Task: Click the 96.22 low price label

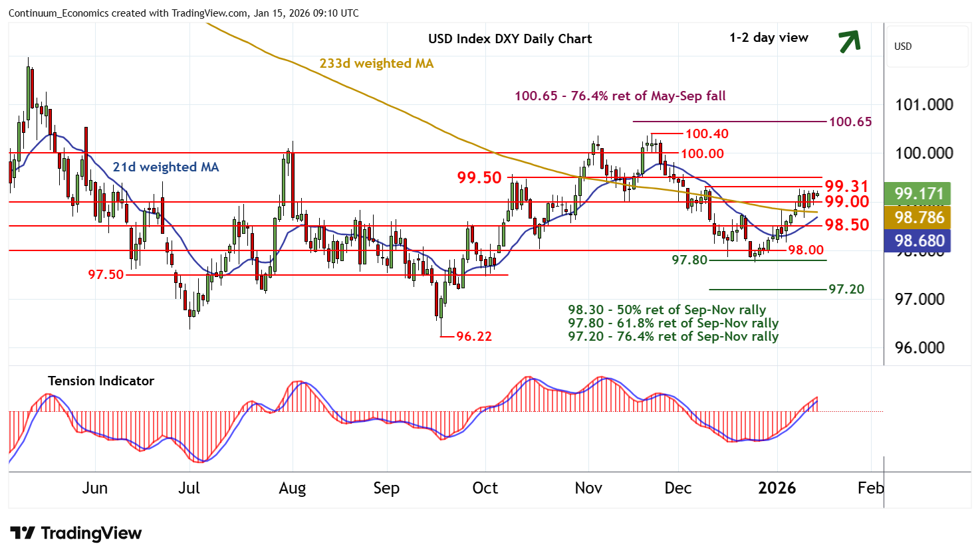Action: 473,336
